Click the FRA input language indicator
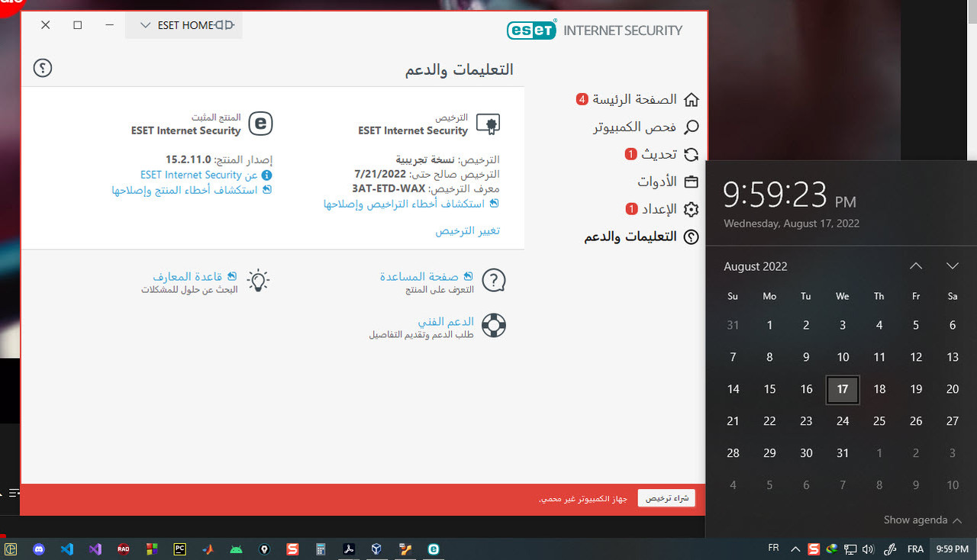This screenshot has width=977, height=560. [x=915, y=549]
